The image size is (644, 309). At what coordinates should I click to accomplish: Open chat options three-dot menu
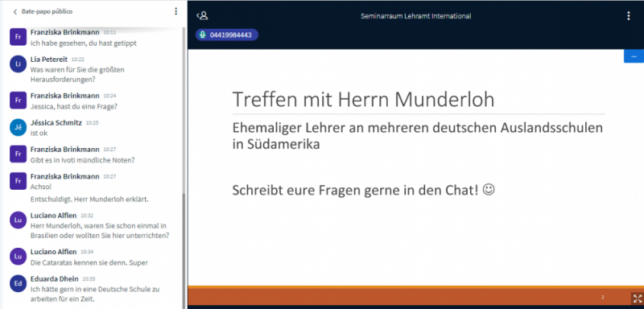[x=175, y=11]
